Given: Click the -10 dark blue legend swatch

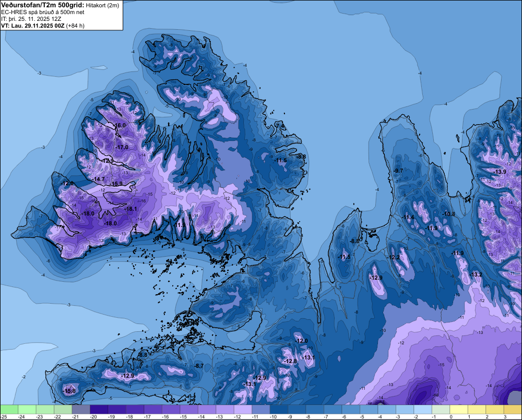Looking at the screenshot, I should [x=279, y=409].
